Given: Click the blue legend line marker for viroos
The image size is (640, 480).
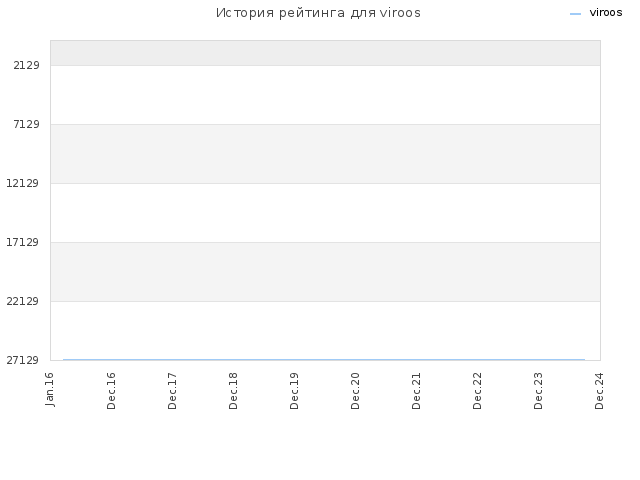Looking at the screenshot, I should [x=575, y=14].
